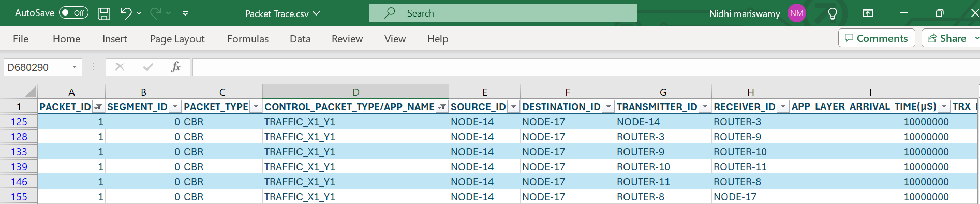
Task: Click 10000000 arrival time in row 146
Action: pos(870,182)
